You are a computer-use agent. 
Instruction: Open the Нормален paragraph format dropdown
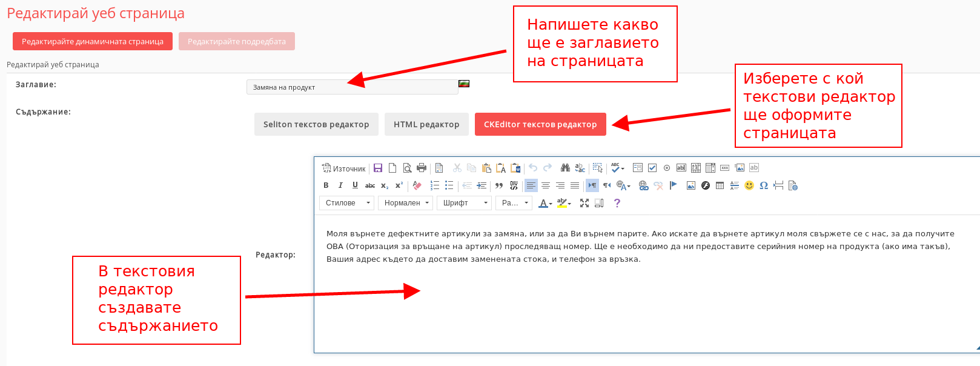[406, 203]
